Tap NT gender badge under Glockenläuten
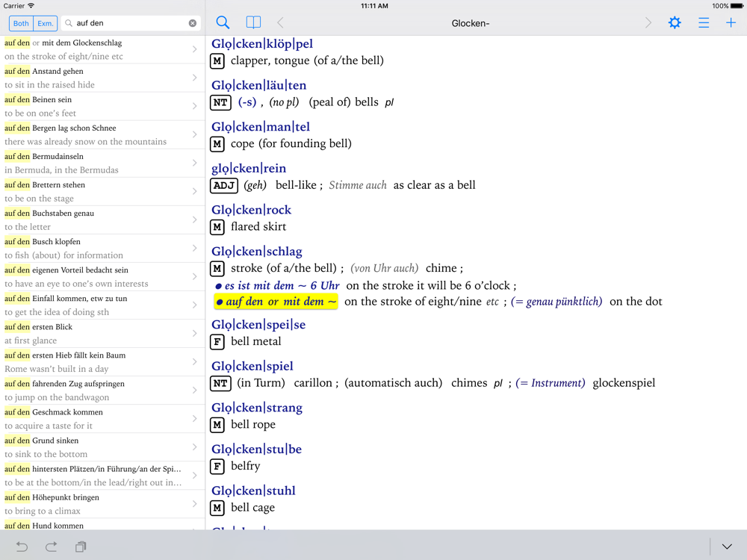The height and width of the screenshot is (560, 747). coord(220,102)
